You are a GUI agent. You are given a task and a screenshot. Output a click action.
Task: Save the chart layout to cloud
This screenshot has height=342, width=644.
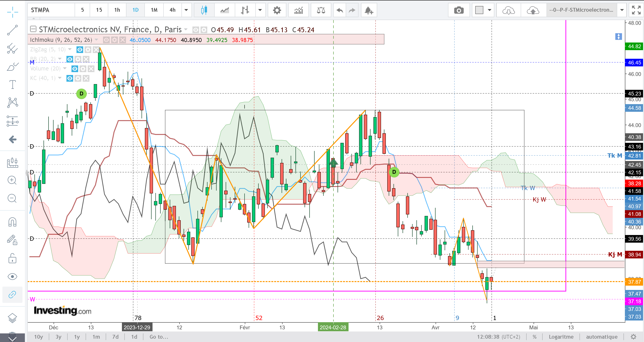pyautogui.click(x=533, y=10)
